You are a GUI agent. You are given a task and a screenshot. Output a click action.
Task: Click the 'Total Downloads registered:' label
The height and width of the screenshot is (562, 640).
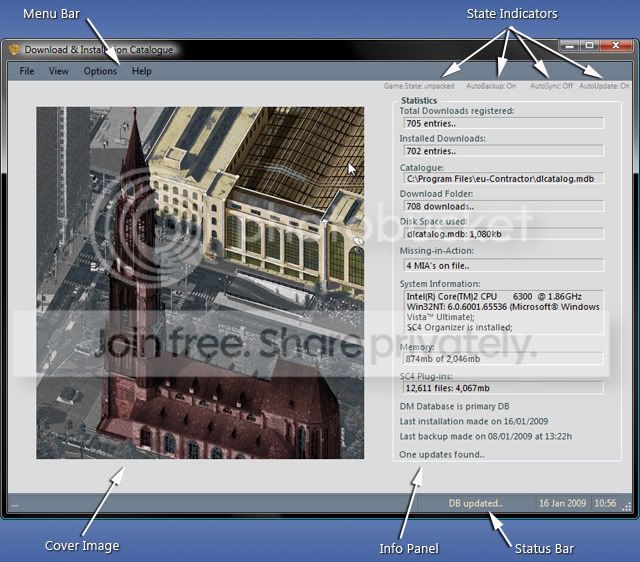(457, 111)
